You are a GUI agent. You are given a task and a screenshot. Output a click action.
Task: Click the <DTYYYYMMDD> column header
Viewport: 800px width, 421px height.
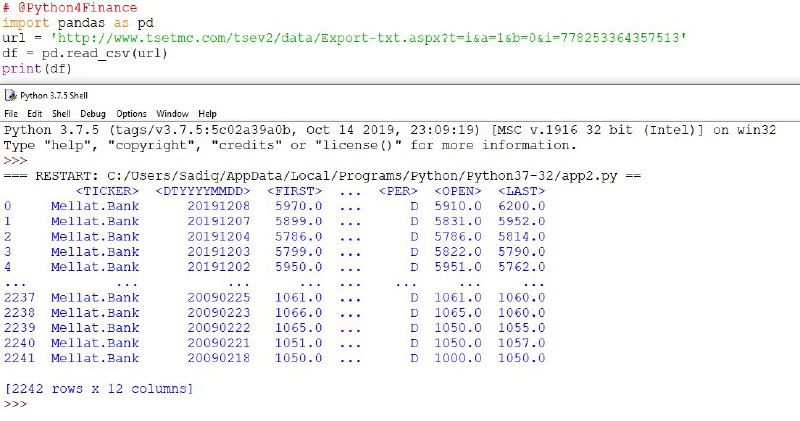tap(203, 191)
